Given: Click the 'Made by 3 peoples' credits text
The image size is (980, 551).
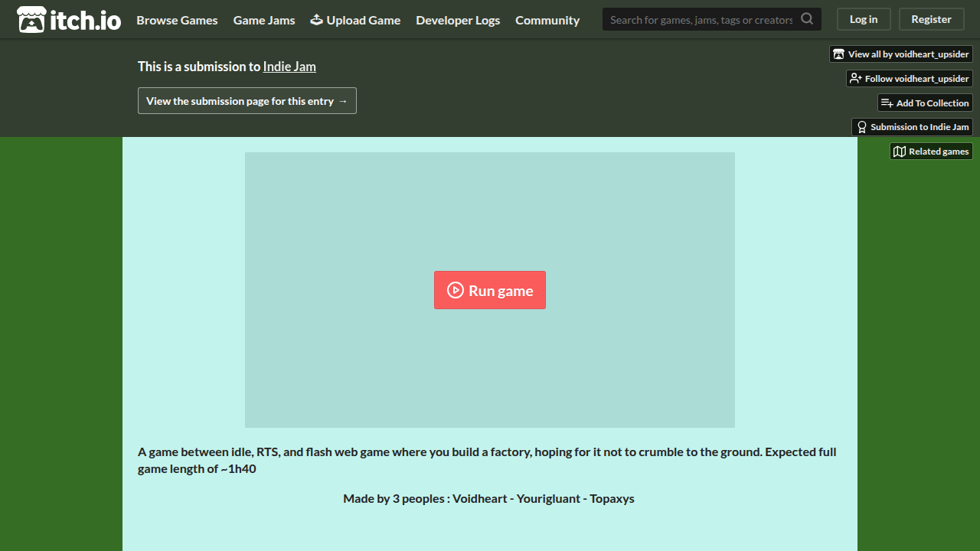Looking at the screenshot, I should [x=488, y=498].
